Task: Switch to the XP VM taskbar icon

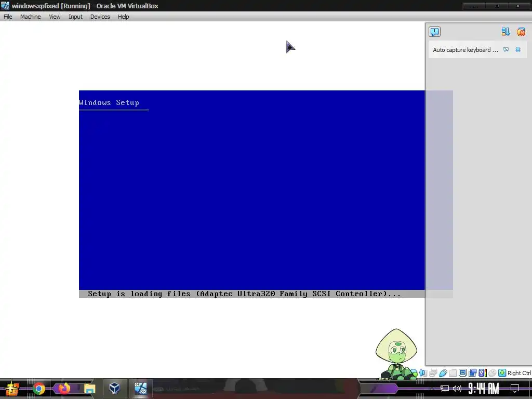Action: [140, 388]
